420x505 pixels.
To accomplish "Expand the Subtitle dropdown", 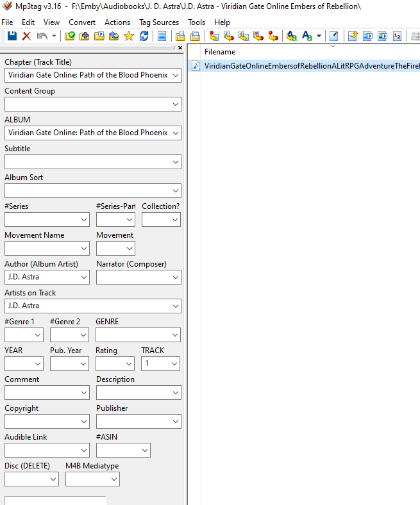I will (176, 162).
